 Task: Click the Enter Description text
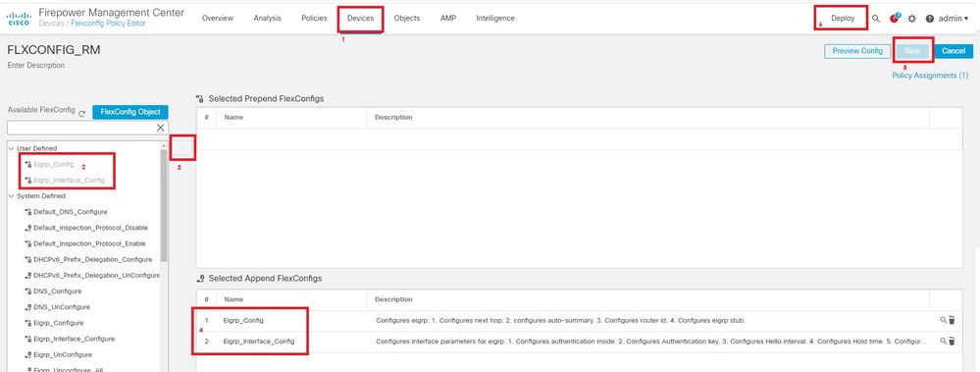click(35, 65)
